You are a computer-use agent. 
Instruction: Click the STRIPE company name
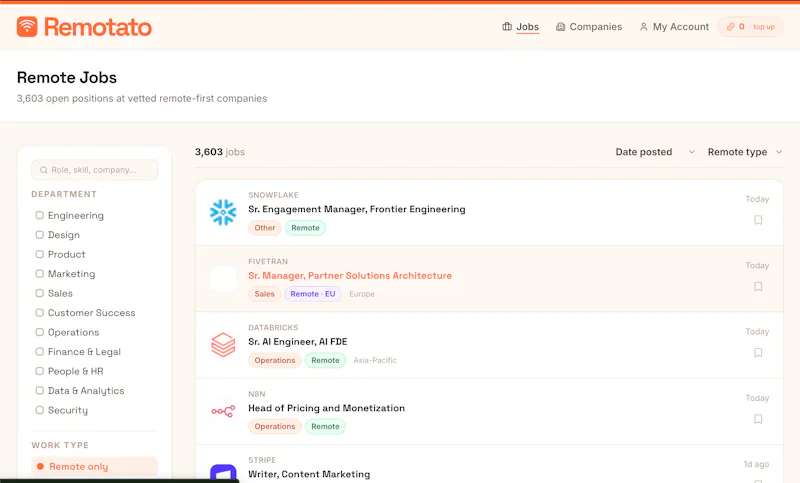click(x=262, y=460)
